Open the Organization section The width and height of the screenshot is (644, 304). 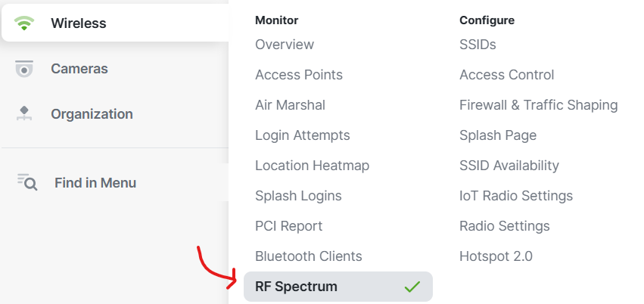pyautogui.click(x=92, y=113)
